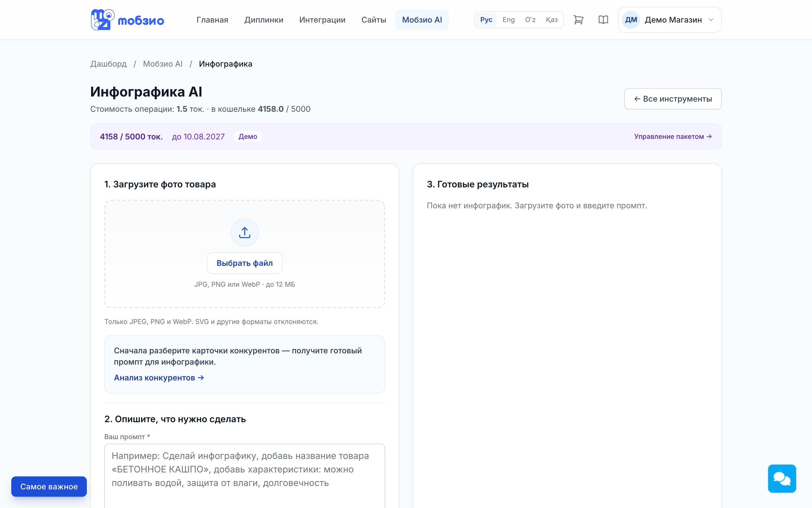Select Мобзио AI navigation tab

422,20
